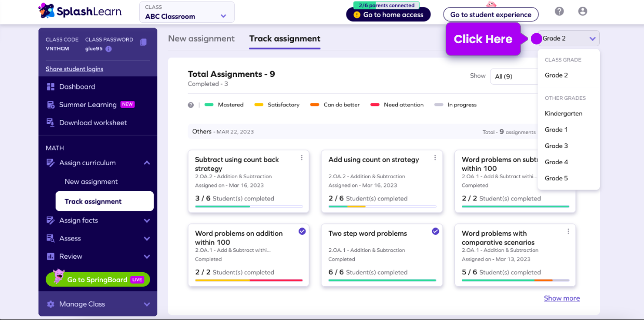Switch to the New assignment tab
The image size is (644, 320).
pyautogui.click(x=201, y=38)
